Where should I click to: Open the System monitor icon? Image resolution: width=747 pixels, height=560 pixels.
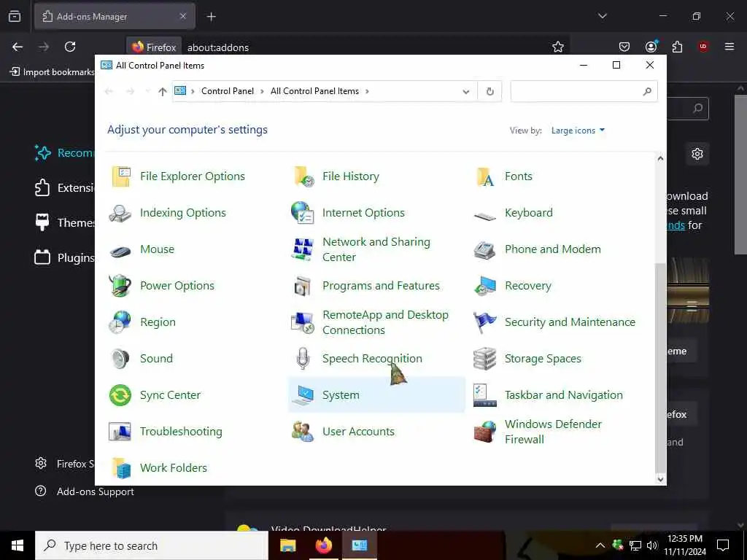303,395
